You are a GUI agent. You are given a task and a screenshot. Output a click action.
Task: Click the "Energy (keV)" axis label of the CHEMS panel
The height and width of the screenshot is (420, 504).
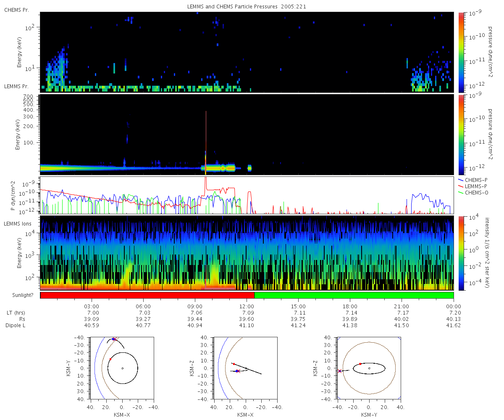point(19,52)
